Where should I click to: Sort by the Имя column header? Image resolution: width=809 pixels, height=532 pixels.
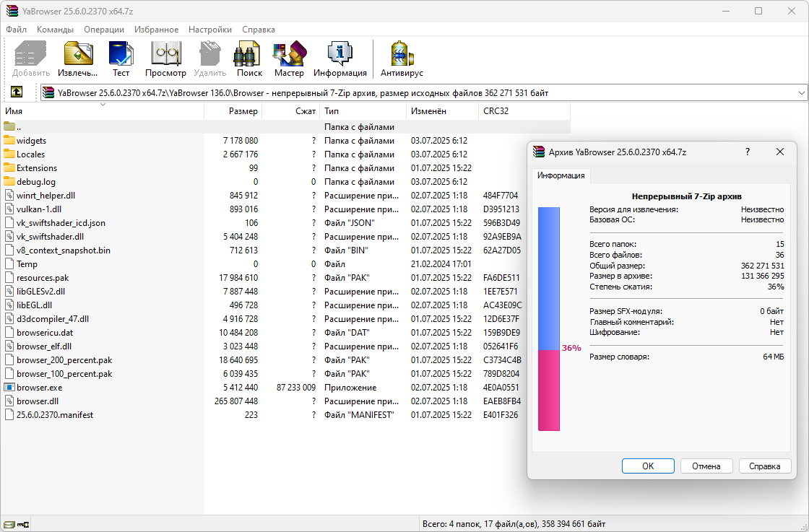click(102, 111)
